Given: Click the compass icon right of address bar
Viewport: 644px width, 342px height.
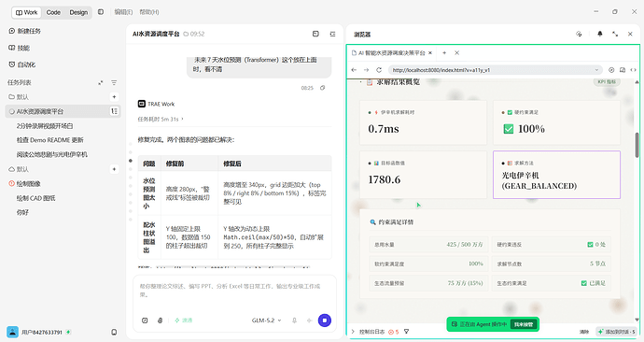Looking at the screenshot, I should tap(611, 70).
